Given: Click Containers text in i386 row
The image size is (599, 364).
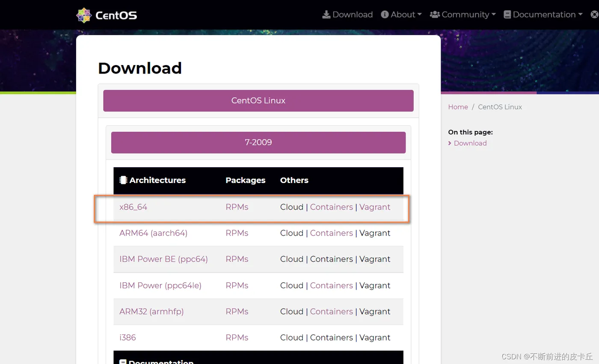Looking at the screenshot, I should [x=332, y=337].
